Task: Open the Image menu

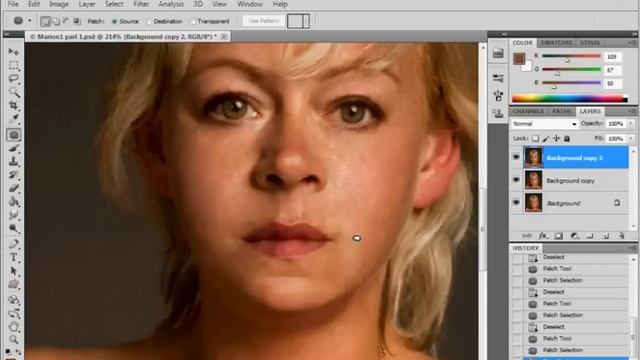Action: tap(58, 4)
